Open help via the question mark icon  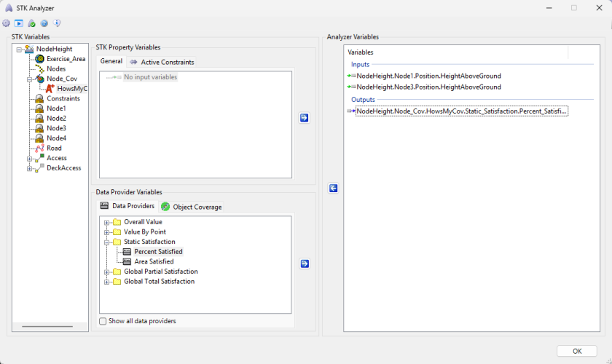click(44, 23)
